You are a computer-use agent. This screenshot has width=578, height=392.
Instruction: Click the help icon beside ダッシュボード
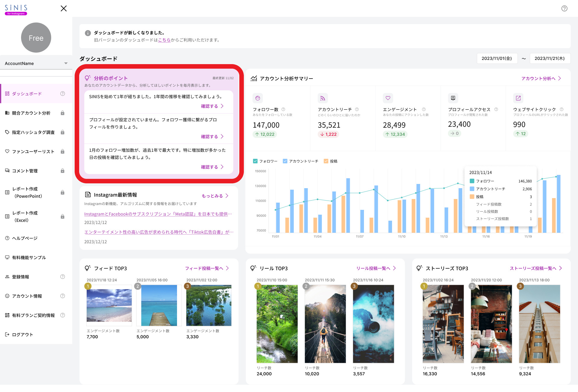pos(63,94)
